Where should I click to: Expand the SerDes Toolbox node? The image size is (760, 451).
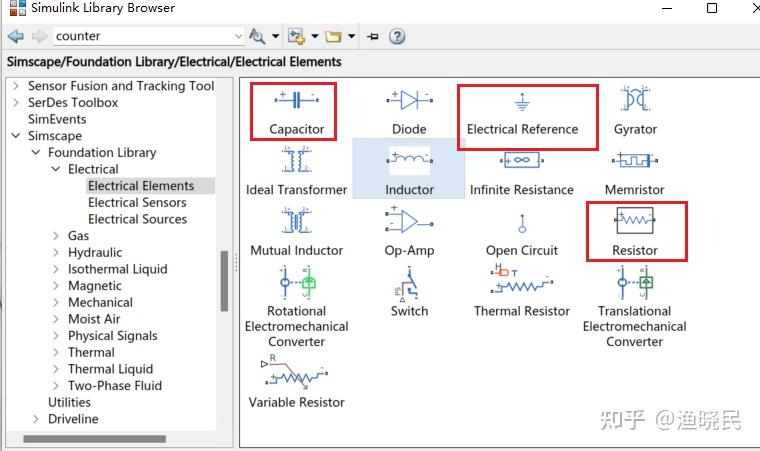click(16, 102)
